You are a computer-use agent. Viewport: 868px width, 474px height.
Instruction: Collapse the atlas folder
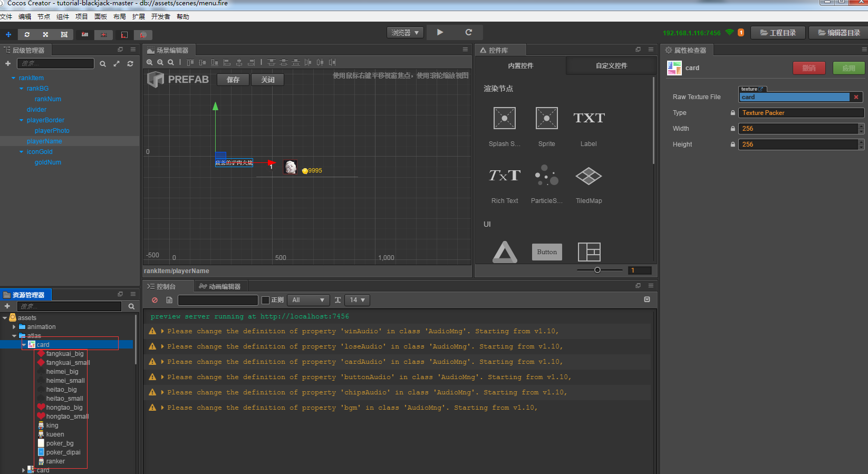point(14,336)
